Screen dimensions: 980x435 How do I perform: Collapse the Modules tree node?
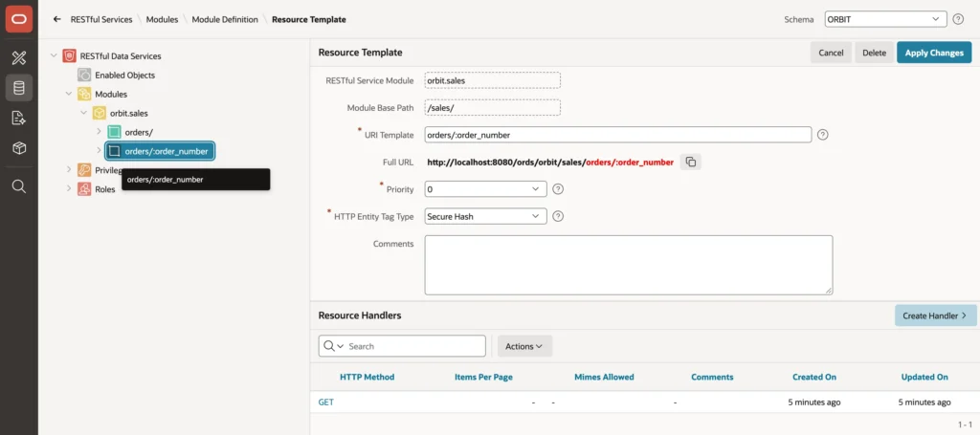coord(68,95)
